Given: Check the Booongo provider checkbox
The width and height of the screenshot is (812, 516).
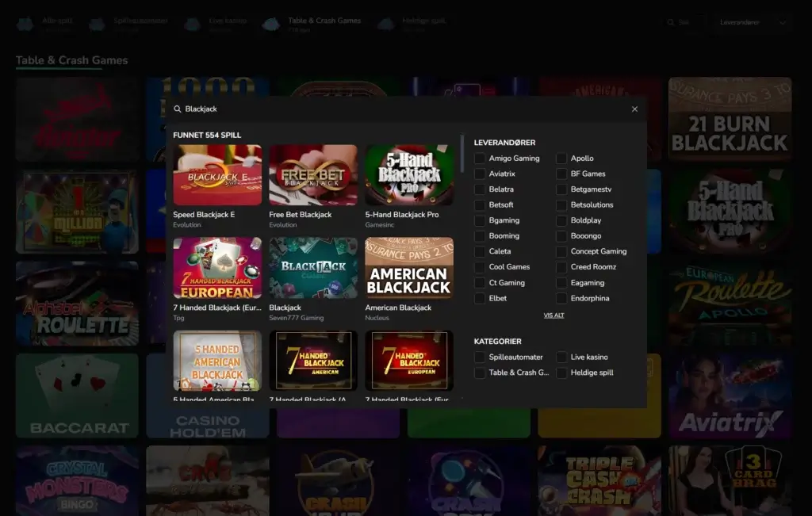Looking at the screenshot, I should [561, 236].
